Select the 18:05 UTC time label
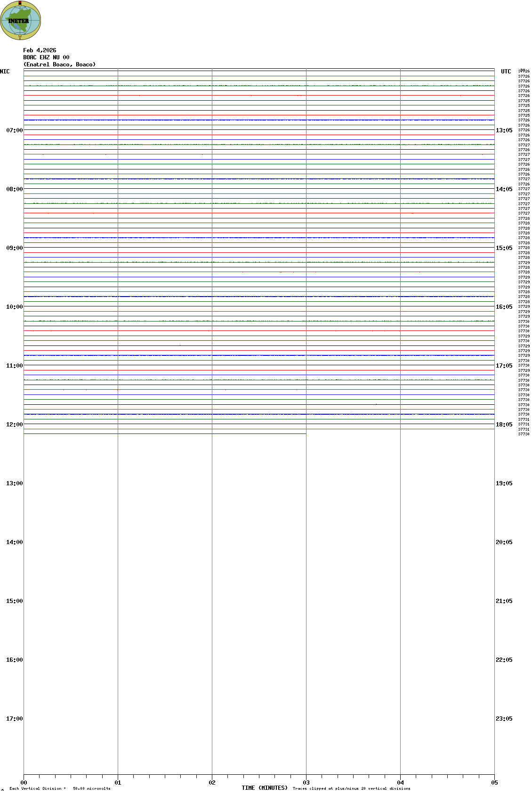 click(504, 425)
